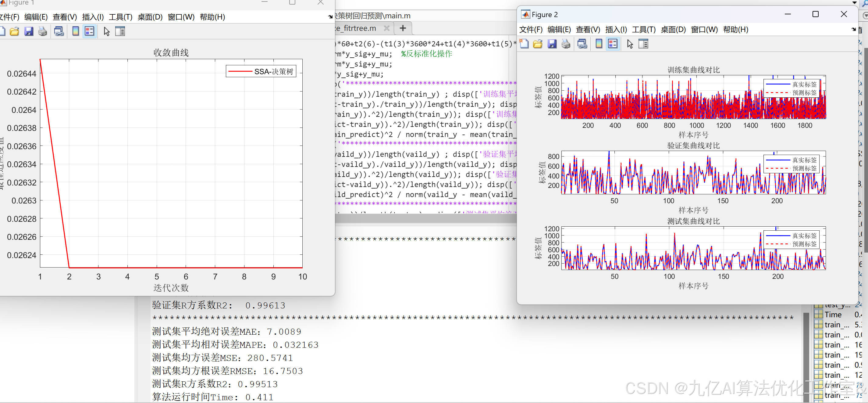
Task: Open Property Inspector icon in Figure 2
Action: click(643, 44)
